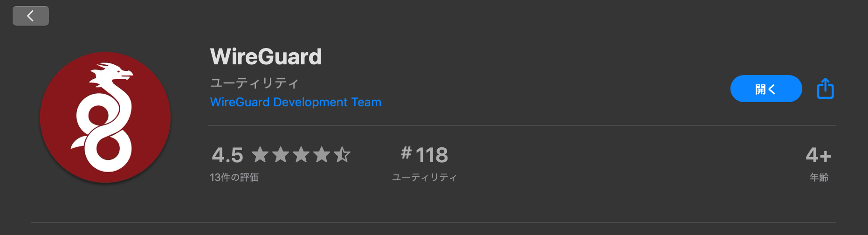Go back using the chevron button

(x=31, y=16)
